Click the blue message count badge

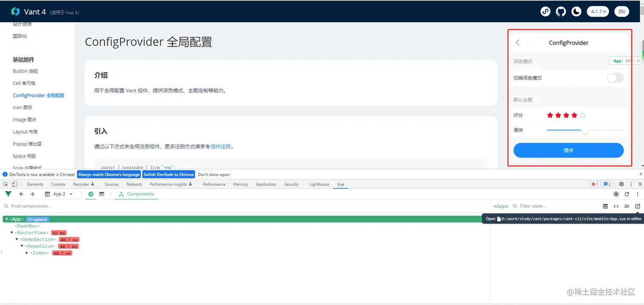coord(607,184)
